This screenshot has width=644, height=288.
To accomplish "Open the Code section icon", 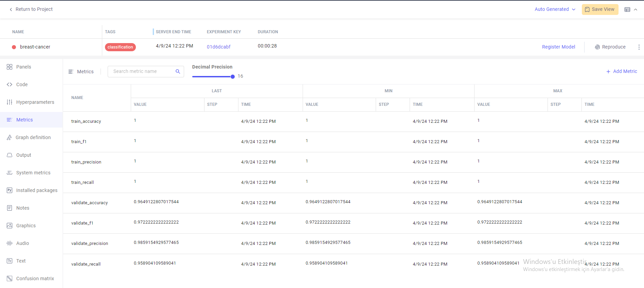I will click(x=10, y=84).
